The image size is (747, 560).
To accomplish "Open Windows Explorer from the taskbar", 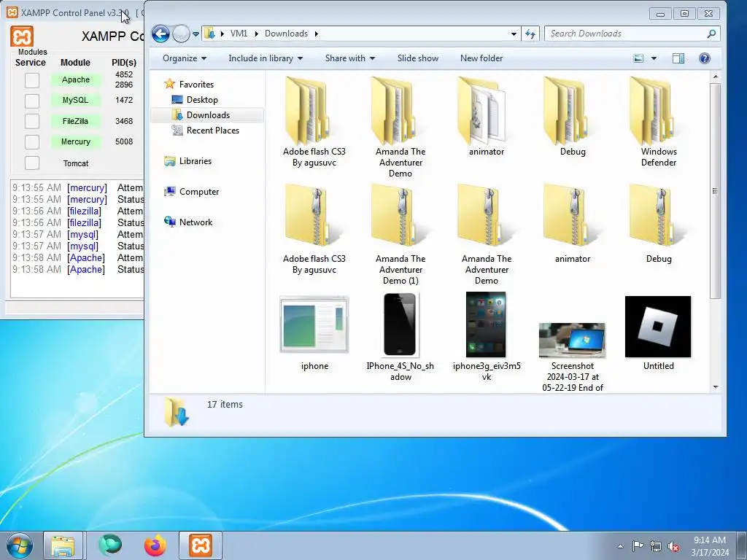I will [63, 545].
